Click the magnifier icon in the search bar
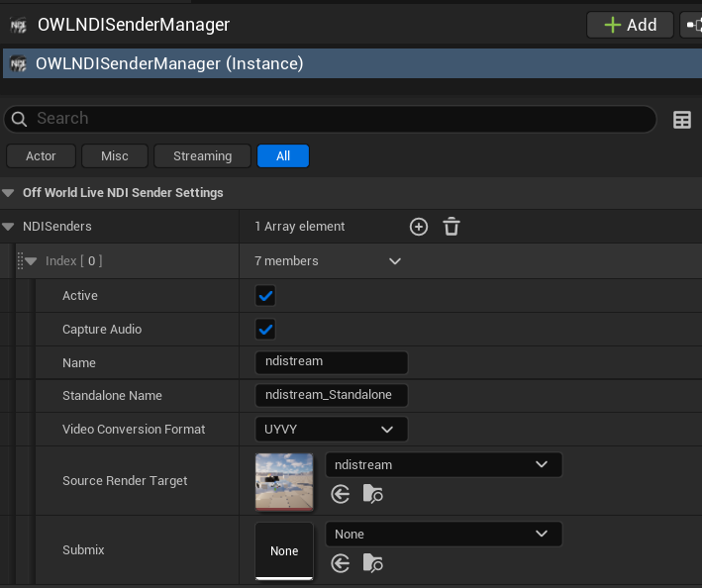702x588 pixels. point(19,119)
